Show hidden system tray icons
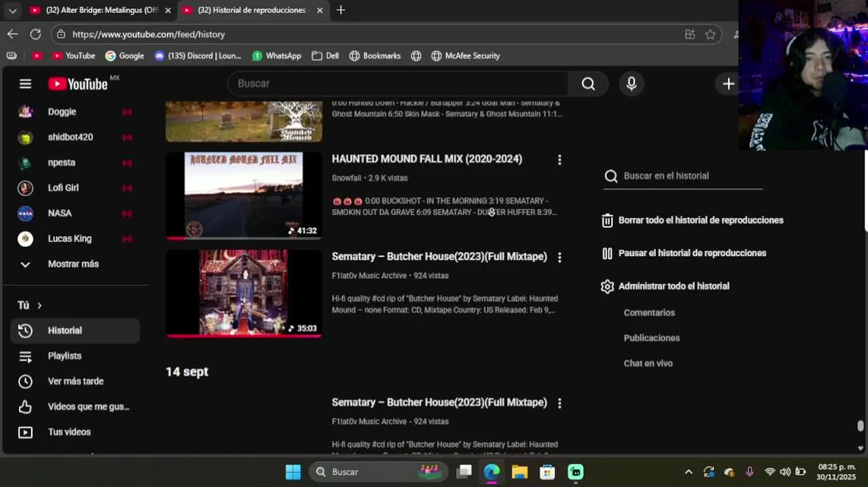This screenshot has width=868, height=487. (x=688, y=471)
